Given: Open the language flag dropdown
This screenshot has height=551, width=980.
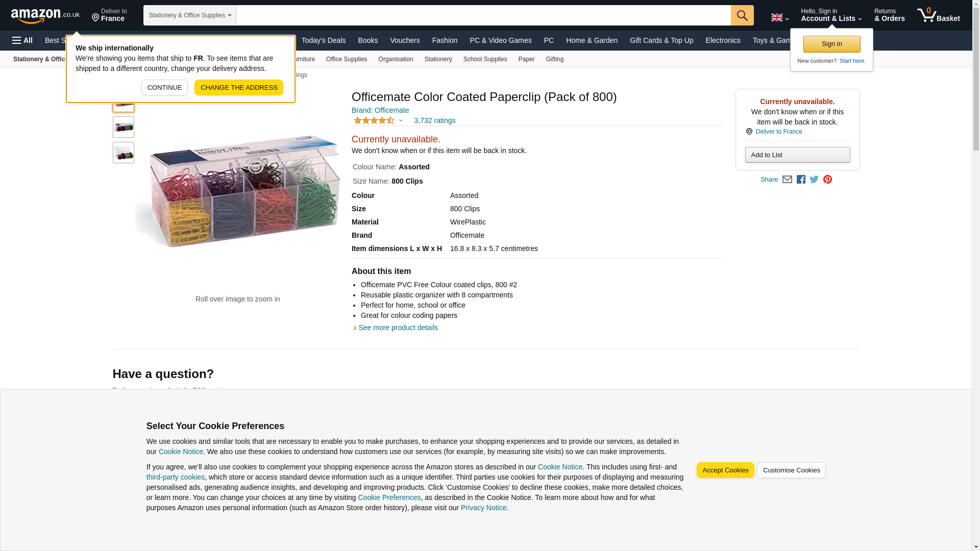Looking at the screenshot, I should click(x=779, y=18).
